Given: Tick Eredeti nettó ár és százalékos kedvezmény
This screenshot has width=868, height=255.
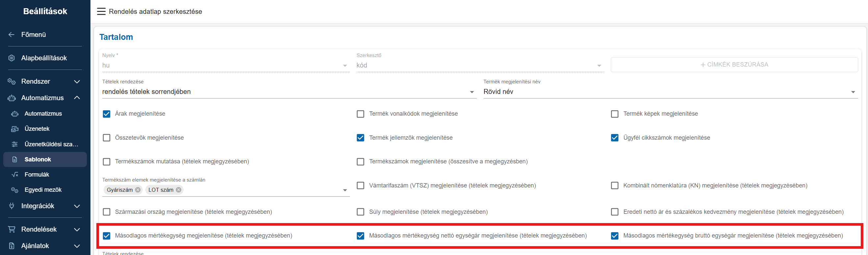Looking at the screenshot, I should pyautogui.click(x=615, y=212).
